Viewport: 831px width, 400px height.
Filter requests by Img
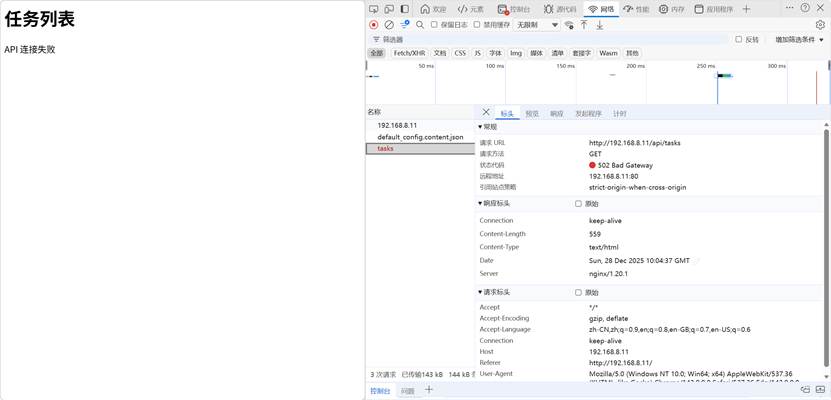tap(516, 53)
